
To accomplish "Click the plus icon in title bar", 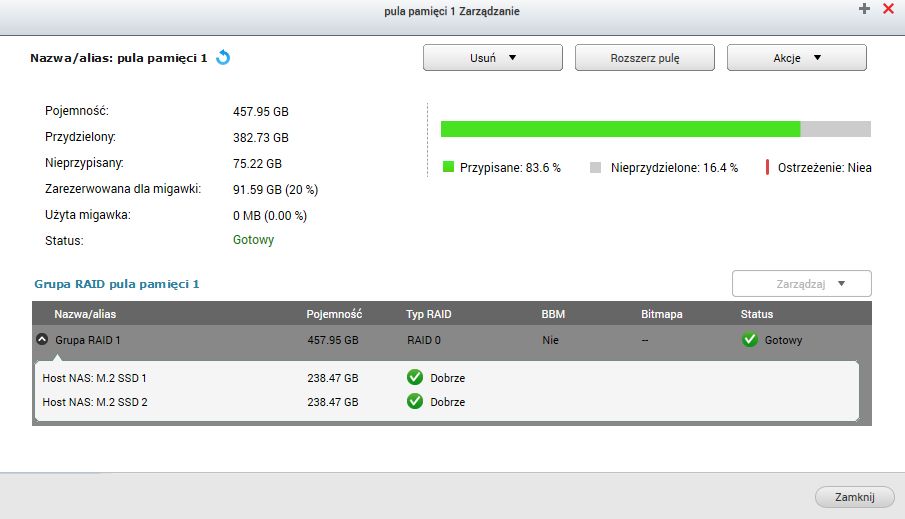I will [864, 9].
